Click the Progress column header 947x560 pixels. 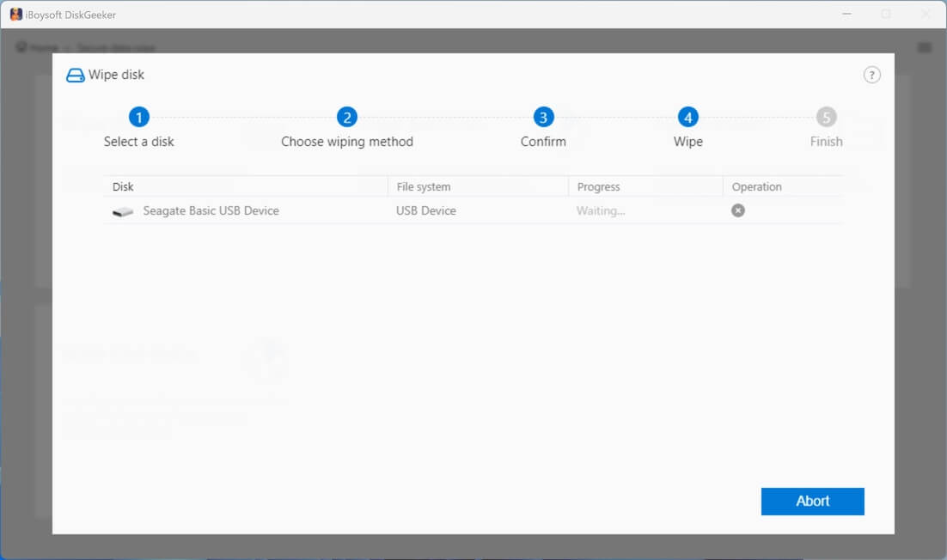click(645, 186)
